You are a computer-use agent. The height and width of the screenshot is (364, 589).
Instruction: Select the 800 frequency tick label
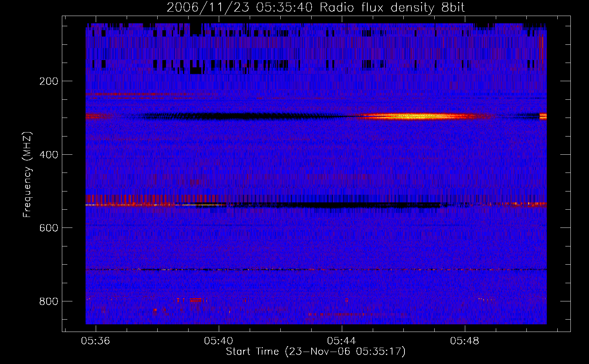point(49,301)
